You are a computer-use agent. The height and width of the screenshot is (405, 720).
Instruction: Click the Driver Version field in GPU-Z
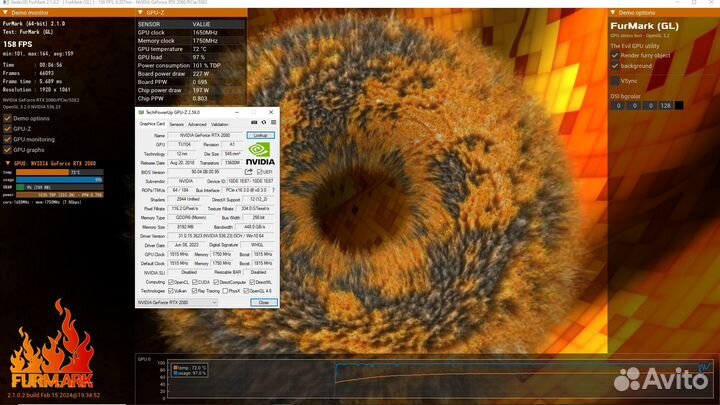pos(221,236)
